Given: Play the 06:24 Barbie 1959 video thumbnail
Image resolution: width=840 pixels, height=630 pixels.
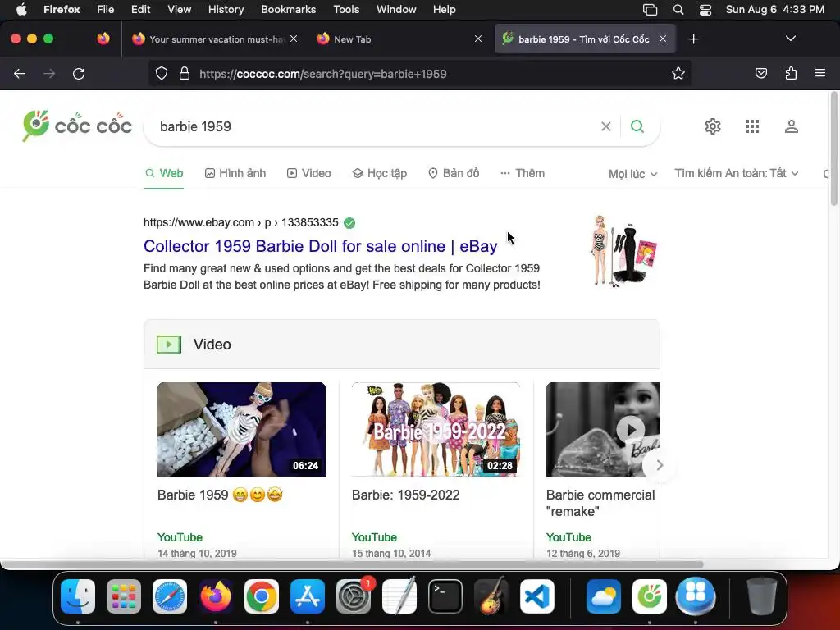Looking at the screenshot, I should [241, 429].
